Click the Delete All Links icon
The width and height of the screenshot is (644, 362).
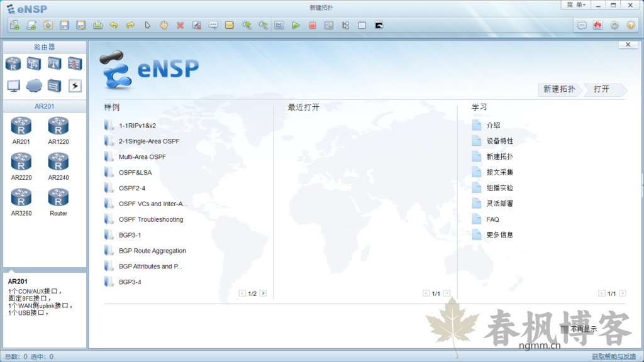tap(197, 25)
